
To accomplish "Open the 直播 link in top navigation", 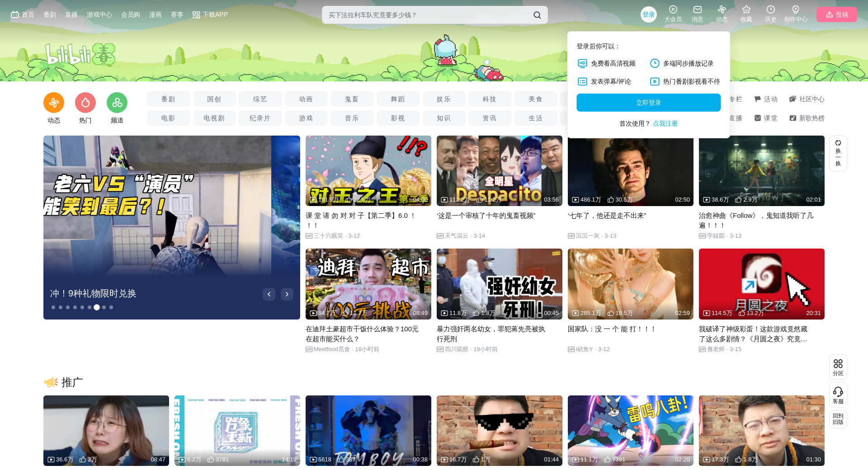I will tap(71, 15).
